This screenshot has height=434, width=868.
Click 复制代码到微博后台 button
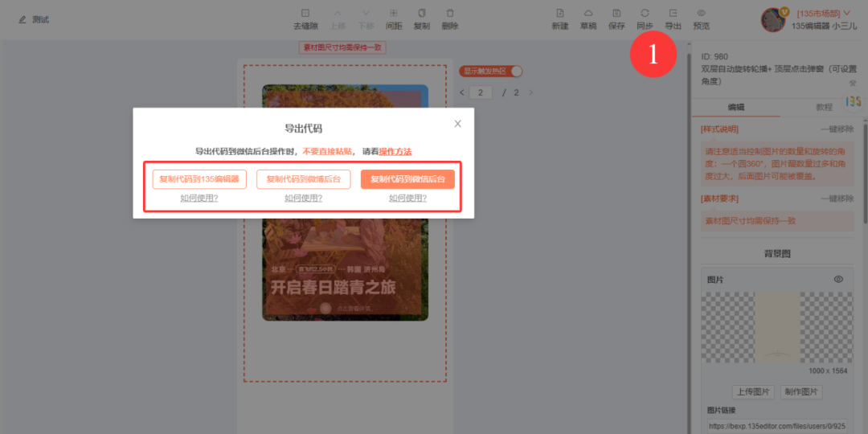[x=303, y=179]
